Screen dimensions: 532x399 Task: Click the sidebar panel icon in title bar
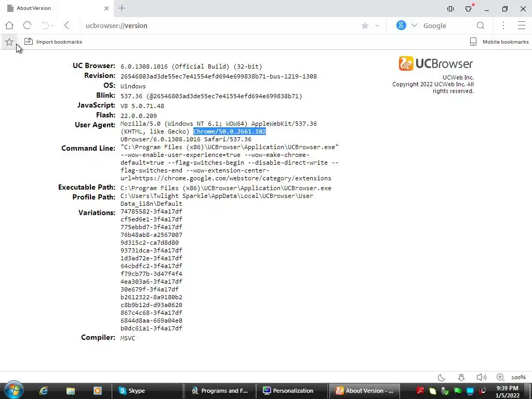(450, 9)
